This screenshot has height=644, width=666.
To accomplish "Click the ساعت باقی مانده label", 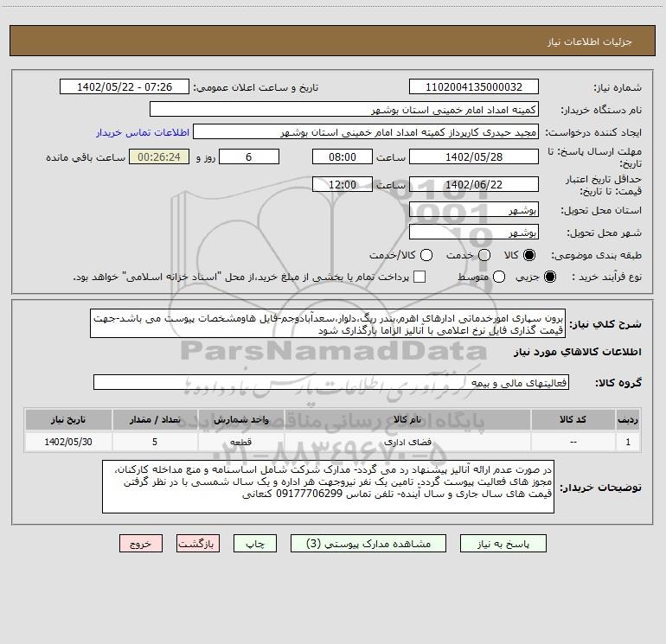I will pyautogui.click(x=86, y=157).
